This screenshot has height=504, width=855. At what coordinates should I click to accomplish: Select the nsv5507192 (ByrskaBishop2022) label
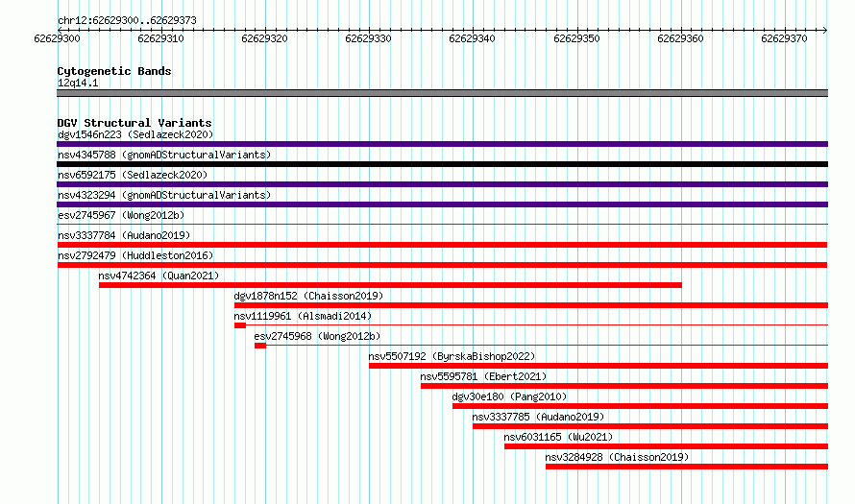coord(452,356)
